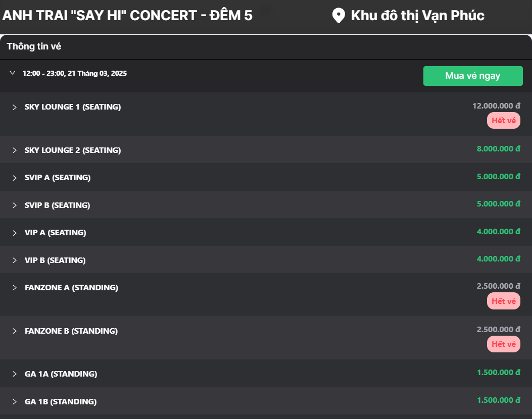Expand the SVIP A (SEATING) chevron

coord(15,178)
